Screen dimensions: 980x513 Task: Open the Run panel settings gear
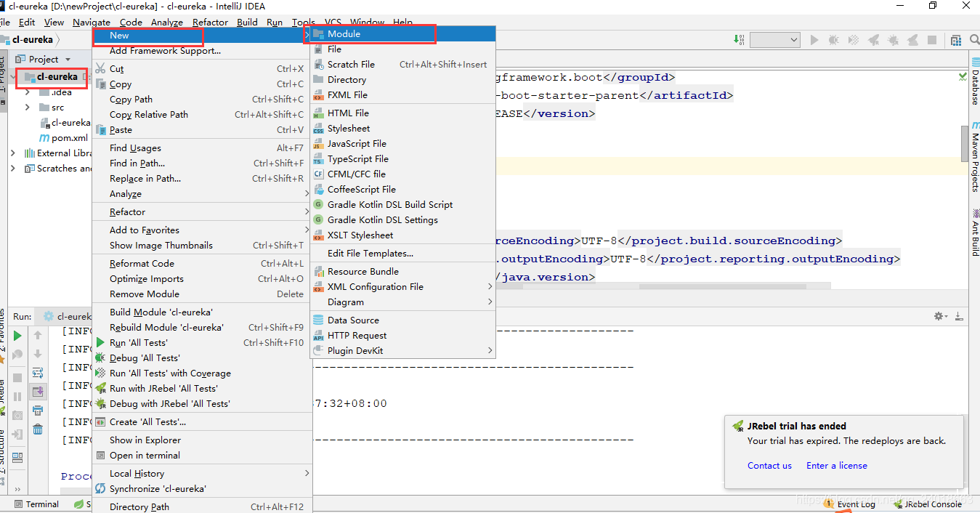pos(940,316)
